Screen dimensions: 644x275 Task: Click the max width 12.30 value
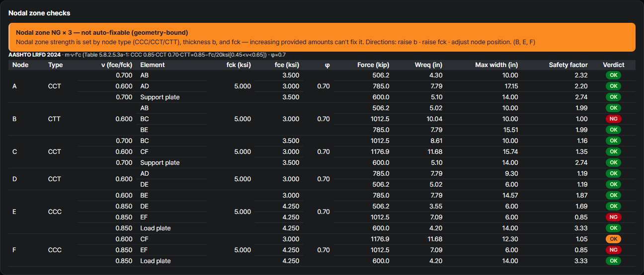[510, 239]
